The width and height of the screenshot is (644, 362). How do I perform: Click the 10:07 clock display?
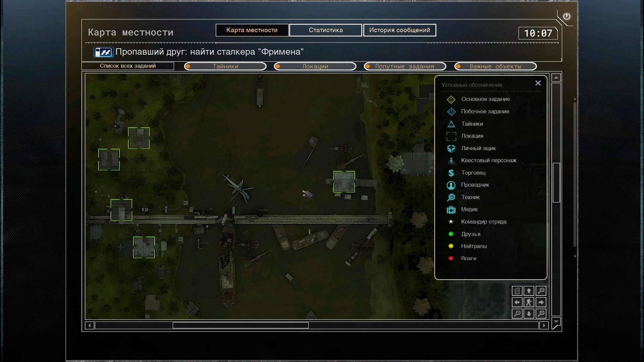tap(538, 33)
